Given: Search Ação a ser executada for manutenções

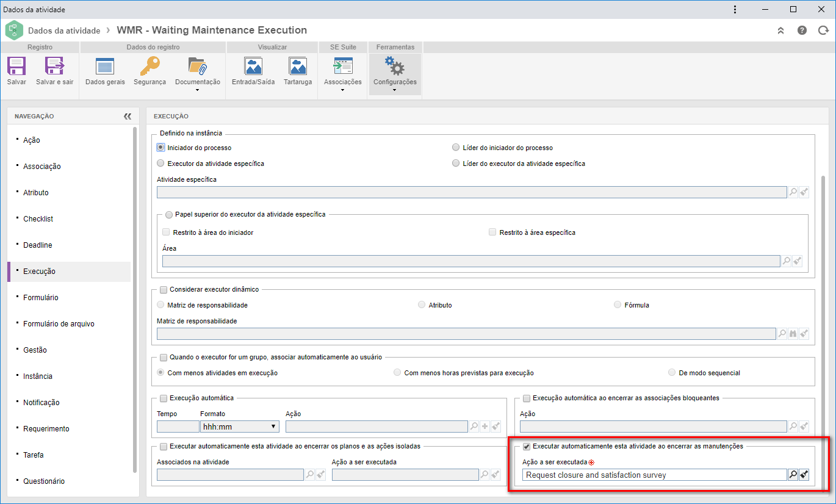Looking at the screenshot, I should coord(793,475).
